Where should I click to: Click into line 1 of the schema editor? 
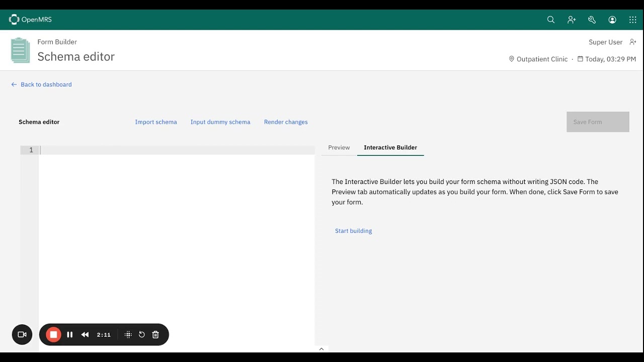point(177,150)
